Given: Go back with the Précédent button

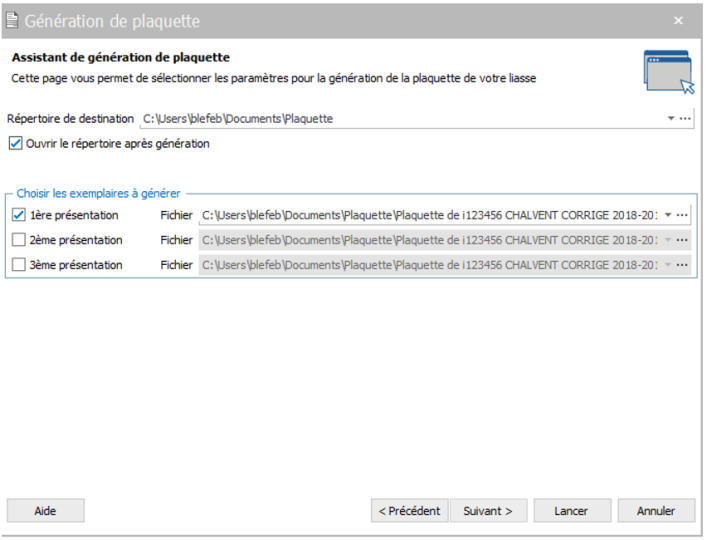Looking at the screenshot, I should [409, 511].
